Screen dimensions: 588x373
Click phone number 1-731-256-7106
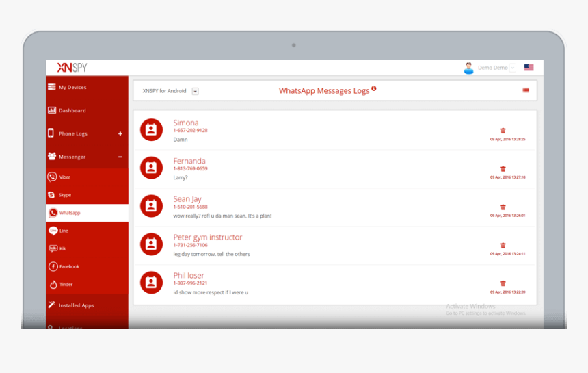click(190, 245)
